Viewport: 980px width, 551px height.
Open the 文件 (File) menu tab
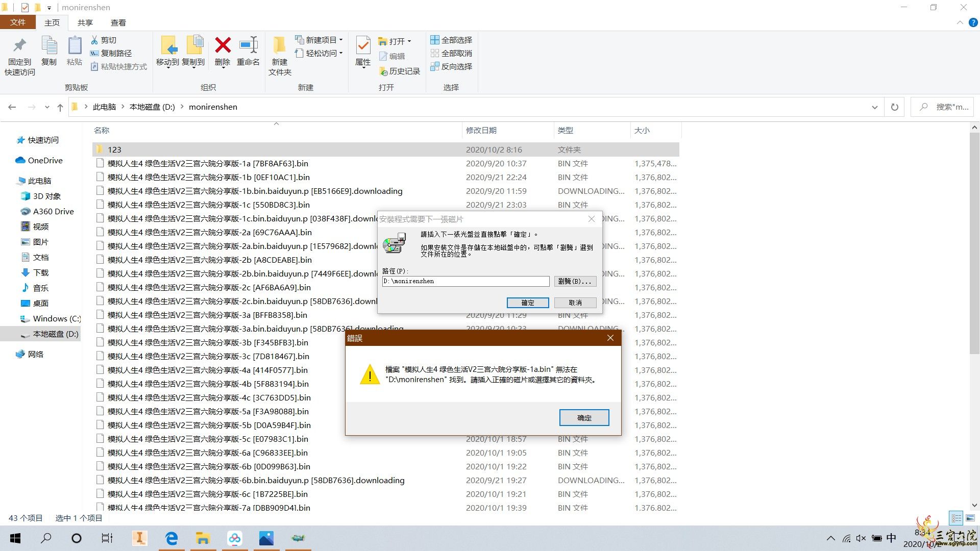17,22
